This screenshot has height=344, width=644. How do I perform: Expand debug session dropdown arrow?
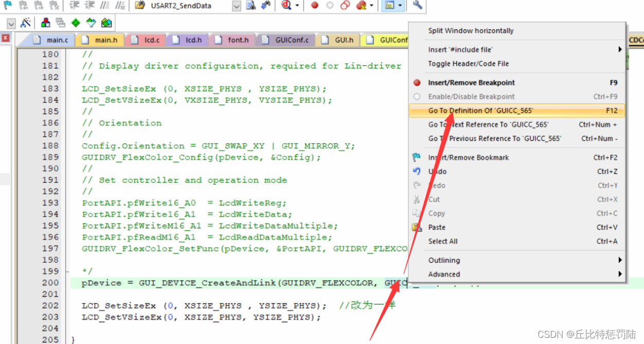(297, 6)
